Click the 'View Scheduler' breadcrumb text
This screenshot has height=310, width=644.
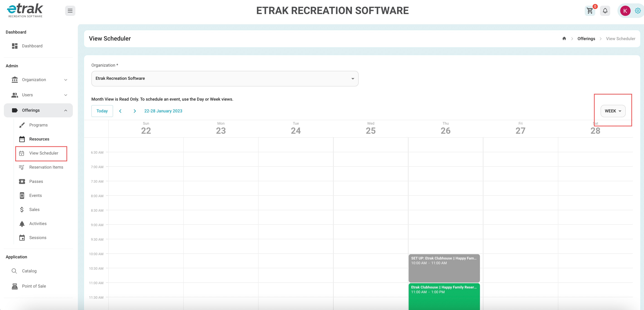620,39
